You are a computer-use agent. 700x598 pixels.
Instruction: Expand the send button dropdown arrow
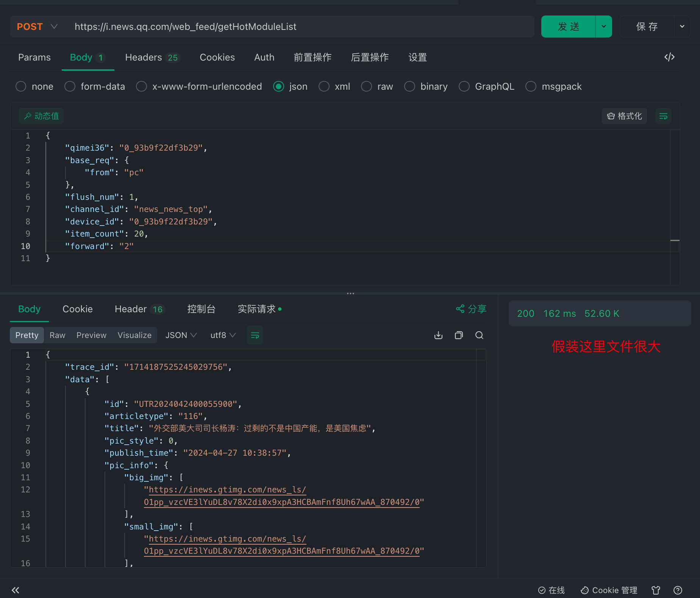pyautogui.click(x=604, y=26)
